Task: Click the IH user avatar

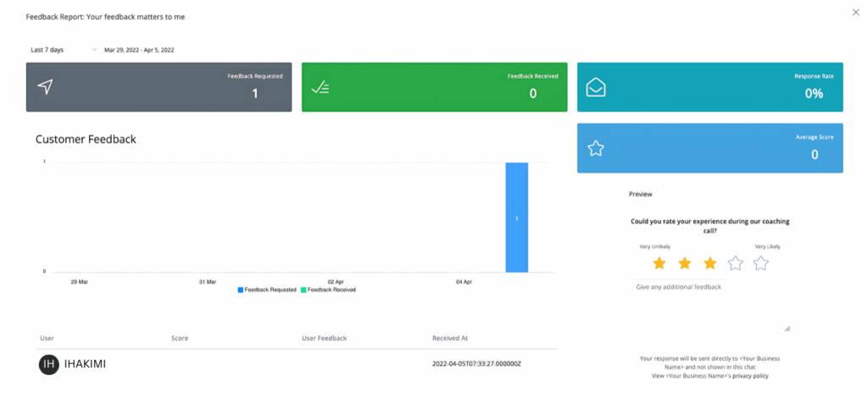Action: (x=49, y=364)
